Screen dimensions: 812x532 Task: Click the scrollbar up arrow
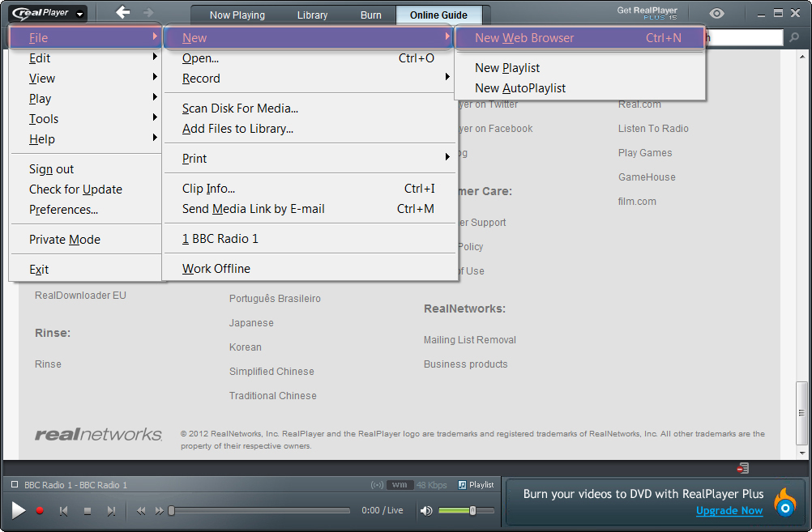802,57
